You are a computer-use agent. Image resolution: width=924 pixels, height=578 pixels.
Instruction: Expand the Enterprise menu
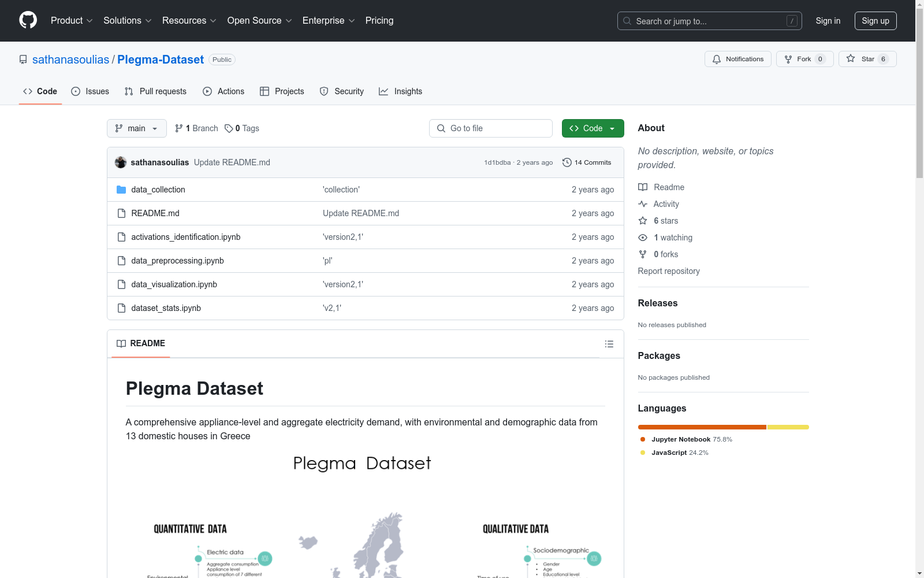click(x=329, y=21)
